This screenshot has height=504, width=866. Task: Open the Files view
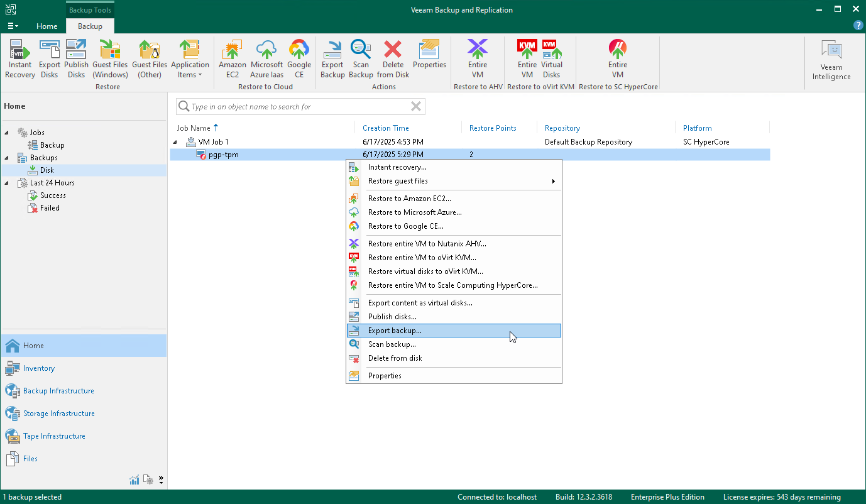[x=84, y=459]
